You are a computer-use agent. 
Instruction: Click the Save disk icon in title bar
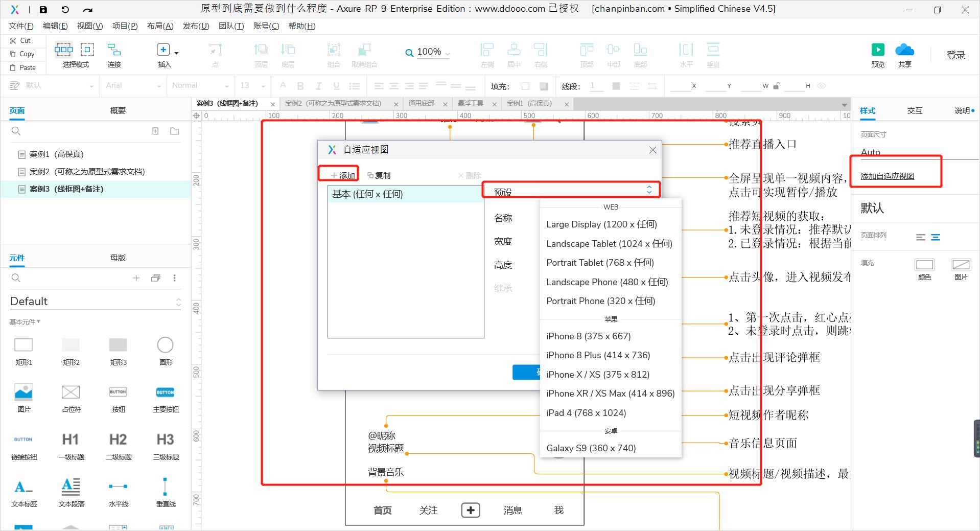point(43,9)
